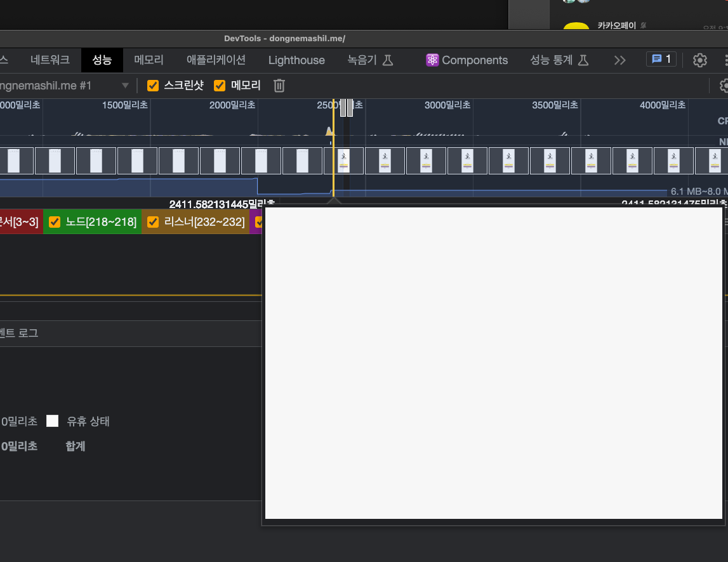Toggle the 노드[218~218] checkbox
Screen dimensions: 728x562
55,222
